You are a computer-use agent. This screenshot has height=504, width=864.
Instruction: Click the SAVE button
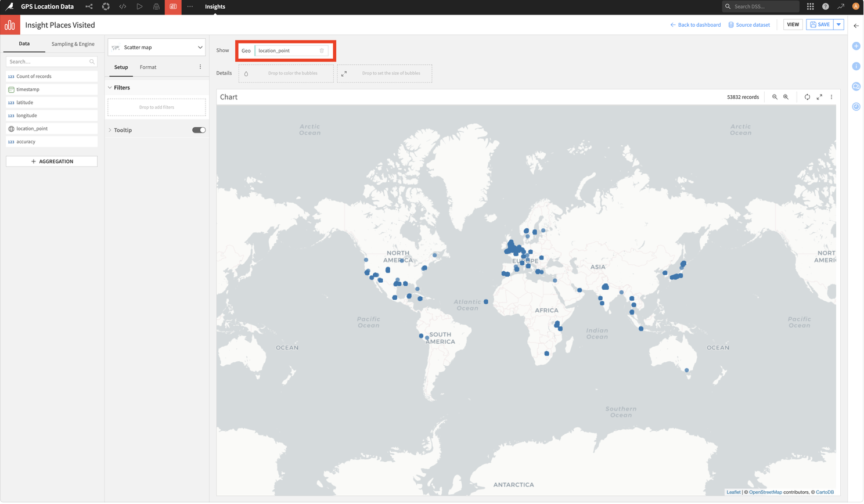[820, 24]
